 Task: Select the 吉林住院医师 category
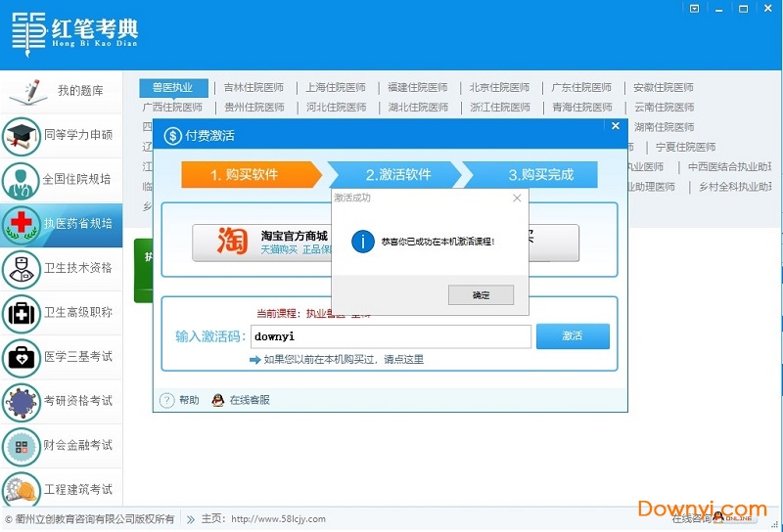253,88
